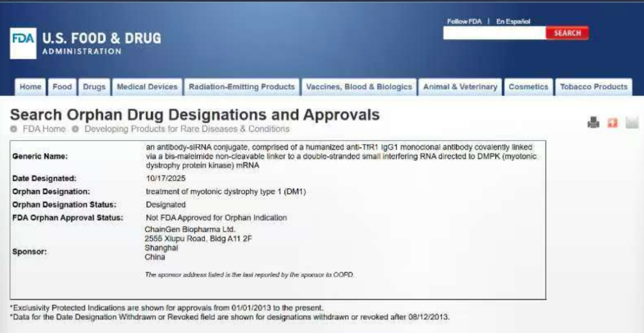
Task: Focus the site search input field
Action: (x=494, y=33)
